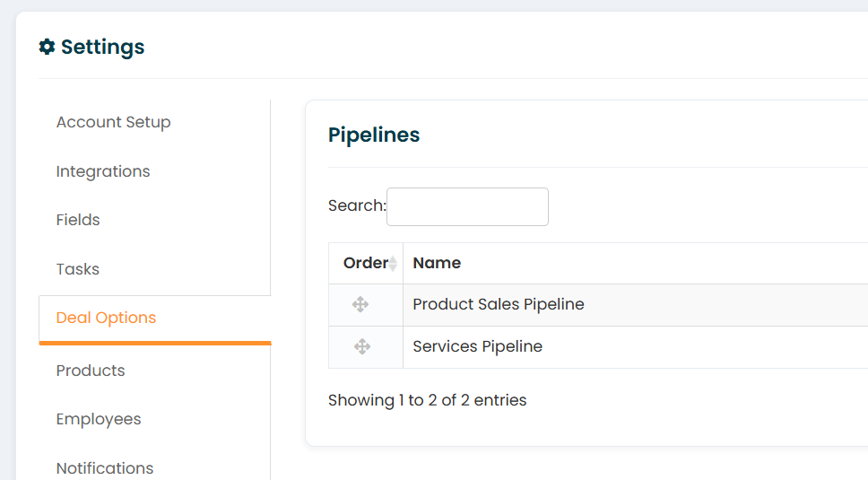This screenshot has height=480, width=868.
Task: Click the Name column header
Action: pyautogui.click(x=437, y=263)
